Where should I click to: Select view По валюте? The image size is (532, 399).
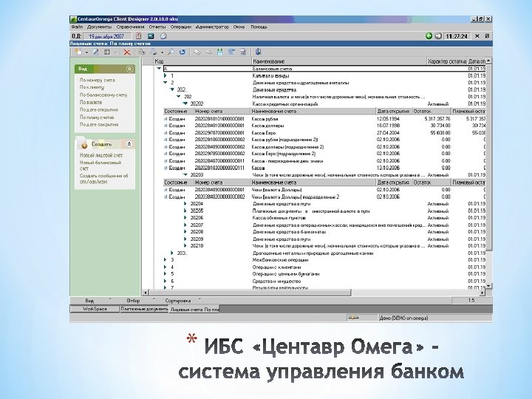[x=91, y=102]
